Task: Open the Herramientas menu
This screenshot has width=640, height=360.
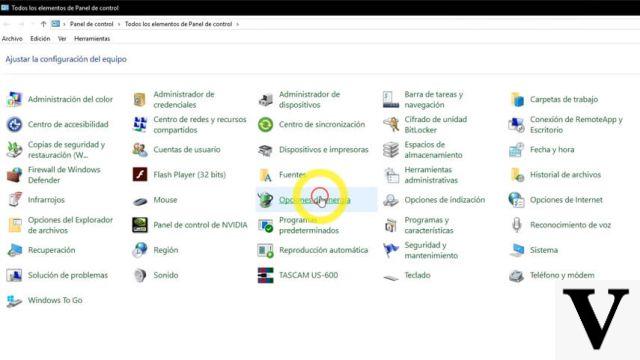Action: click(x=92, y=39)
